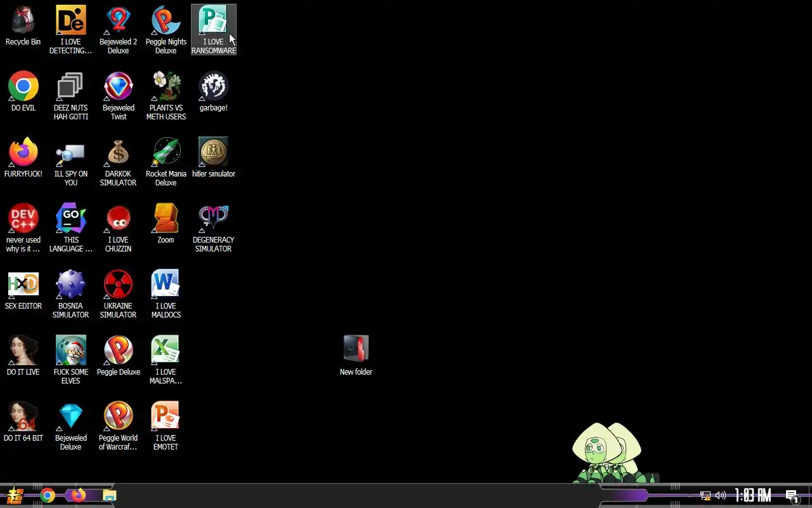Select the FURRYFUCK! Firefox desktop shortcut

click(x=23, y=158)
